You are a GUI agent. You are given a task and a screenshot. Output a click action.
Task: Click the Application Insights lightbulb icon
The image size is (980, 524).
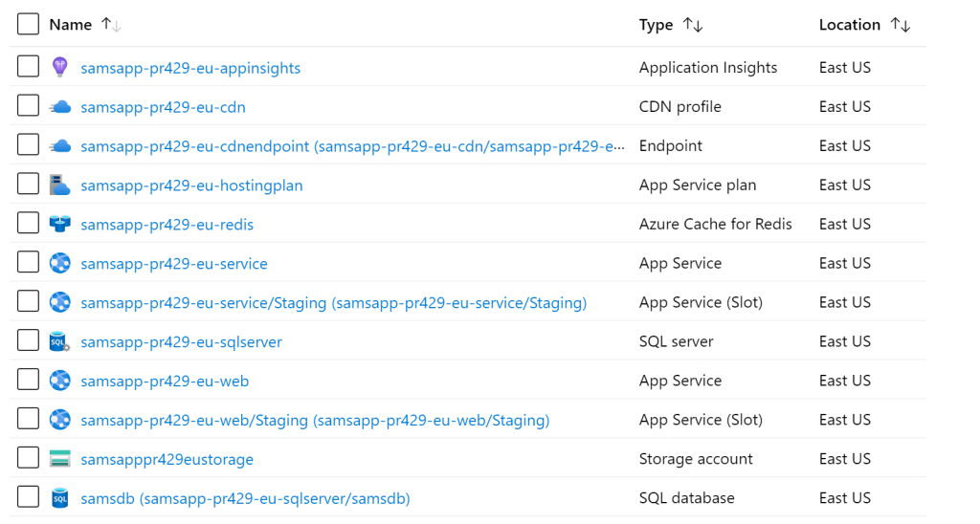tap(59, 67)
